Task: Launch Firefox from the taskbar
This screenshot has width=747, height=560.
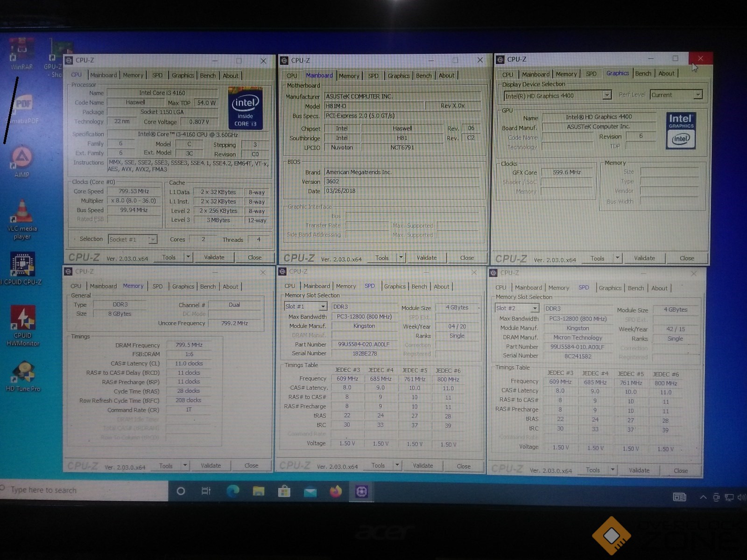Action: click(336, 491)
